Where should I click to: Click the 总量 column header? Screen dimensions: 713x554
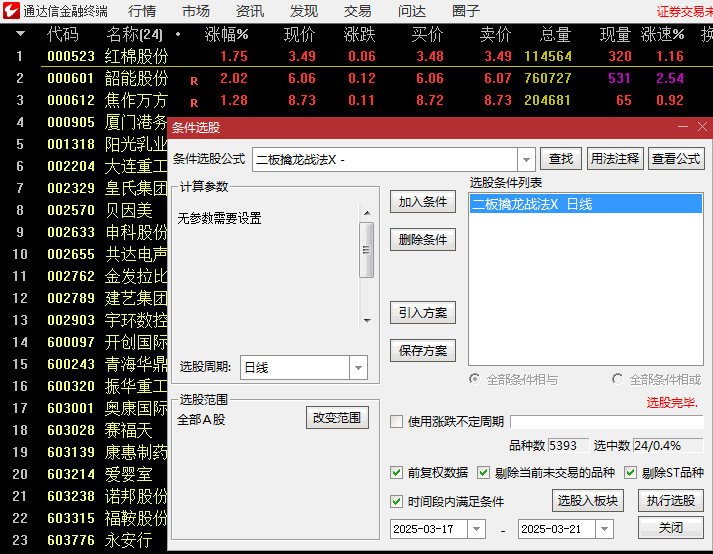tap(555, 34)
